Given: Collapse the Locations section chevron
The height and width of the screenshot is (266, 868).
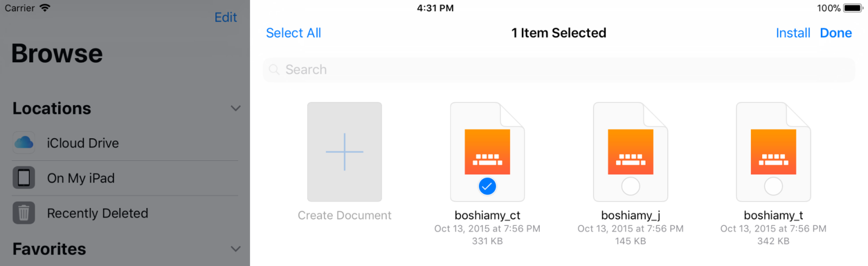Looking at the screenshot, I should [x=235, y=108].
